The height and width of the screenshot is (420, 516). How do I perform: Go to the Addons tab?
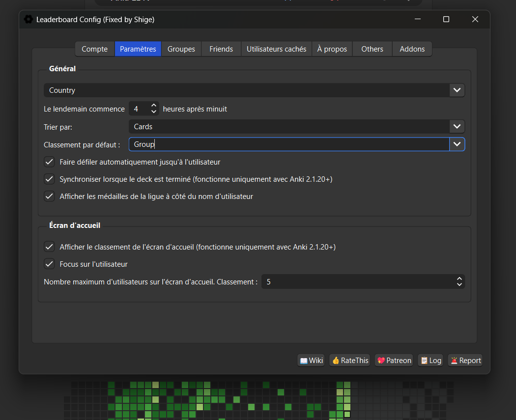pos(412,49)
